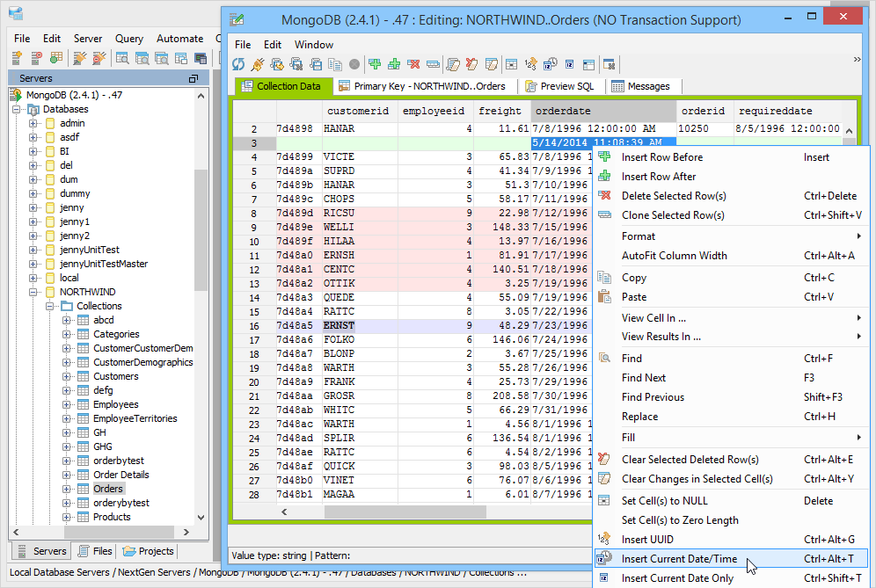The image size is (876, 588).
Task: Open the Messages tab
Action: coord(640,86)
